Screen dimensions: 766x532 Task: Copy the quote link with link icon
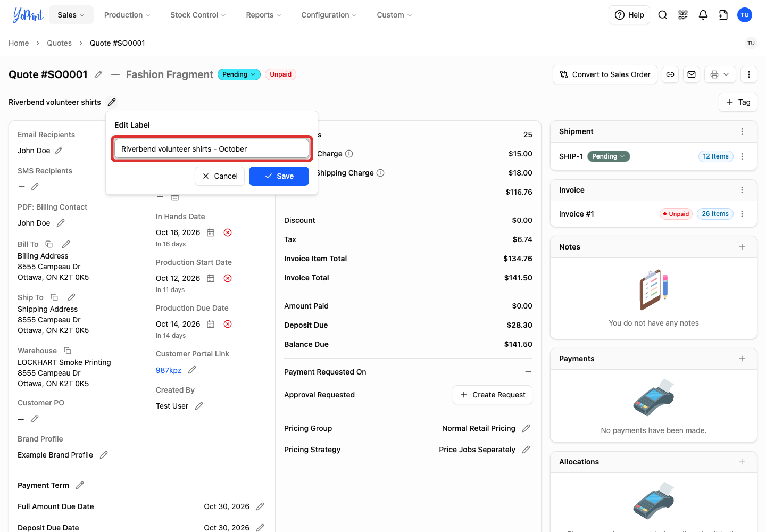click(670, 74)
